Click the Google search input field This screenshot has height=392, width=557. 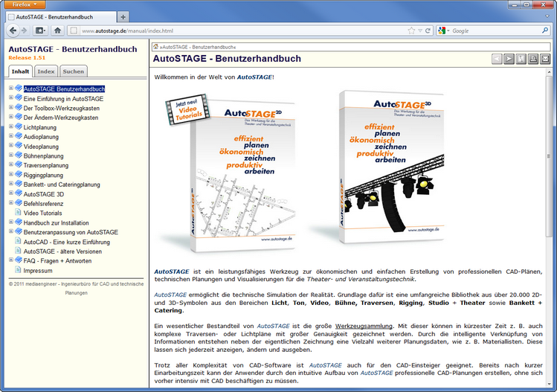point(491,30)
